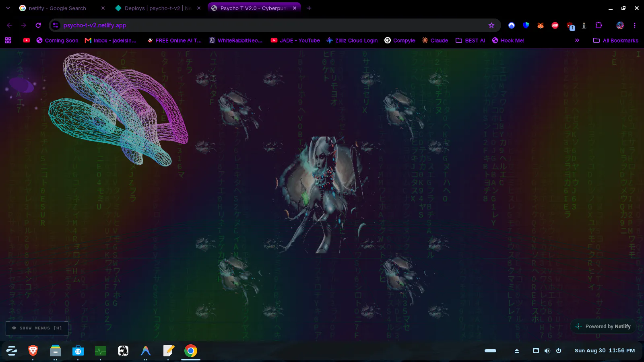Open the apps grid shortcut in bookmarks bar
The height and width of the screenshot is (362, 644).
pyautogui.click(x=8, y=40)
